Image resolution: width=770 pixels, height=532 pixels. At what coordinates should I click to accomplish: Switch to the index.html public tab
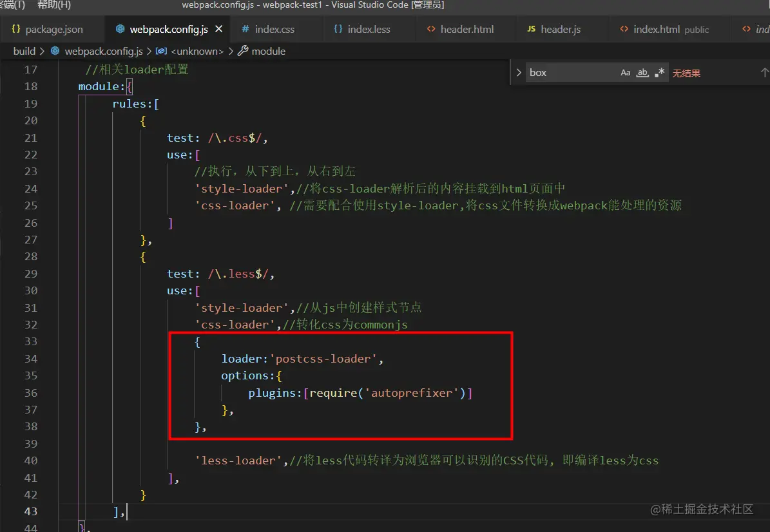(x=665, y=30)
